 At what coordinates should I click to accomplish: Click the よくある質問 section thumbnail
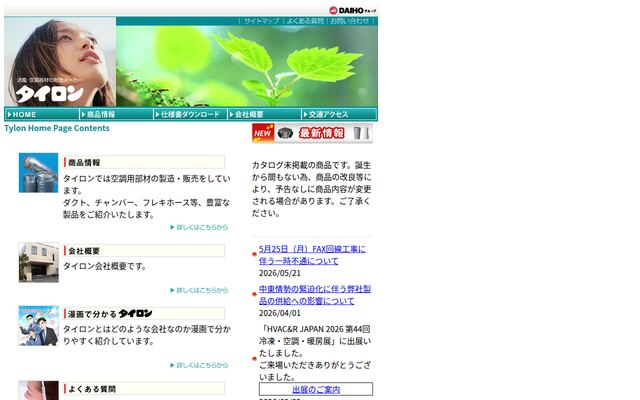(x=38, y=391)
